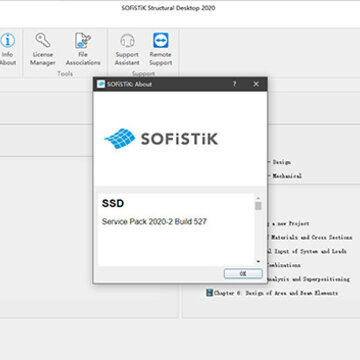
Task: Launch the License Manager tool
Action: pyautogui.click(x=43, y=49)
